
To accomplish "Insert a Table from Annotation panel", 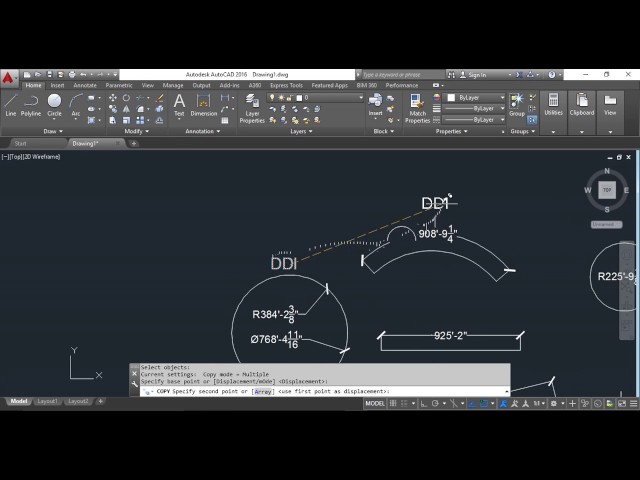I will click(x=225, y=120).
